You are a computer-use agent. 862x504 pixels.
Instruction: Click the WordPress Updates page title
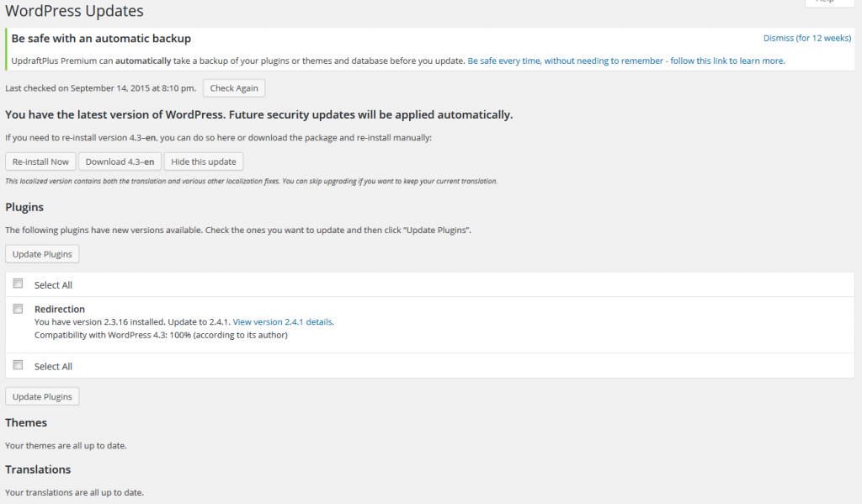click(x=74, y=11)
